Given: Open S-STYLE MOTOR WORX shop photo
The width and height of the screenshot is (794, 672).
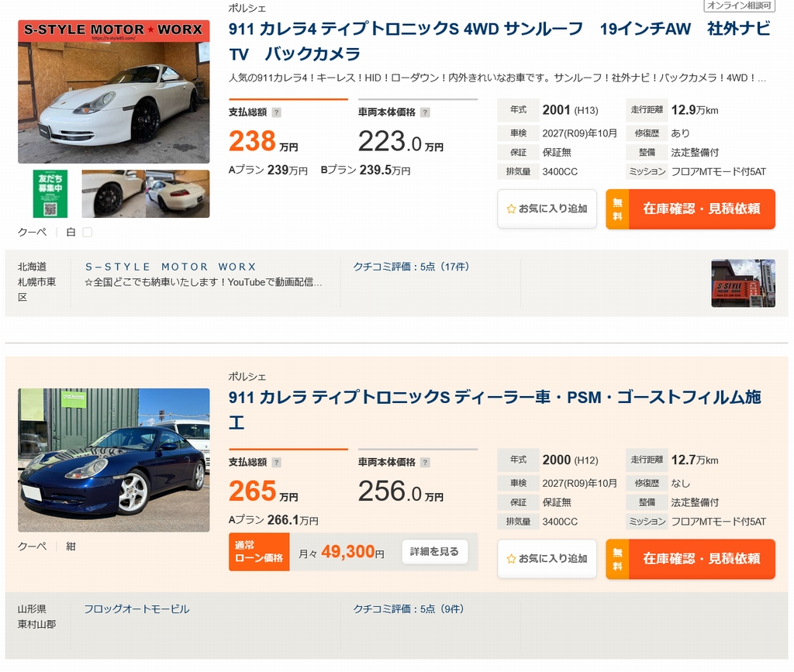Looking at the screenshot, I should [743, 283].
